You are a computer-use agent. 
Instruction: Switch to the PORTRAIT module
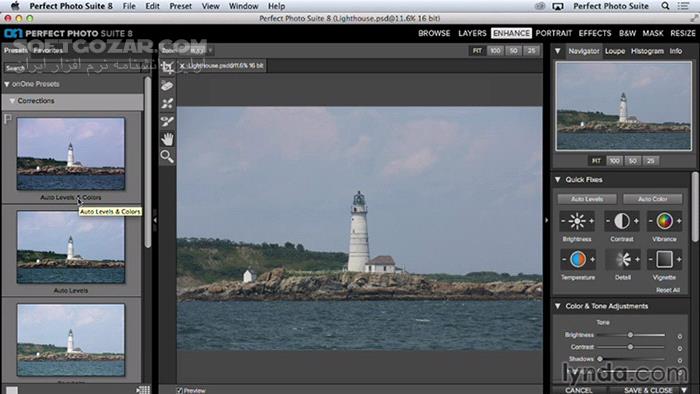point(554,33)
